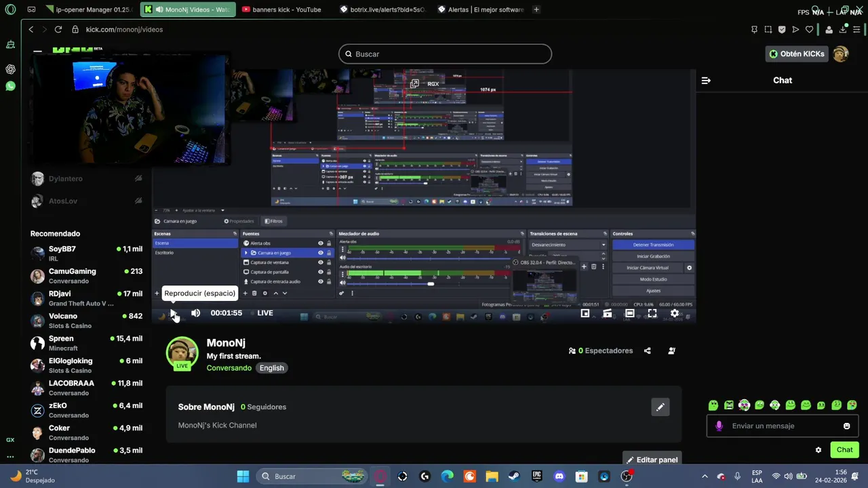Open the WhatsApp panel in browser sidebar
The width and height of the screenshot is (868, 488).
[x=10, y=86]
